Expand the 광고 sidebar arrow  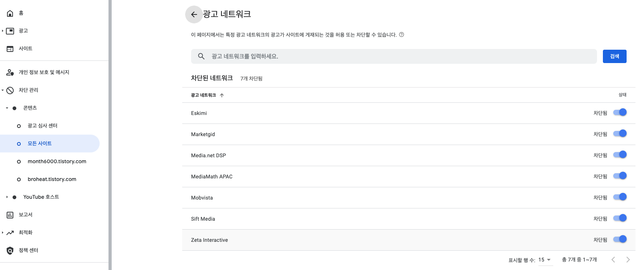[3, 31]
